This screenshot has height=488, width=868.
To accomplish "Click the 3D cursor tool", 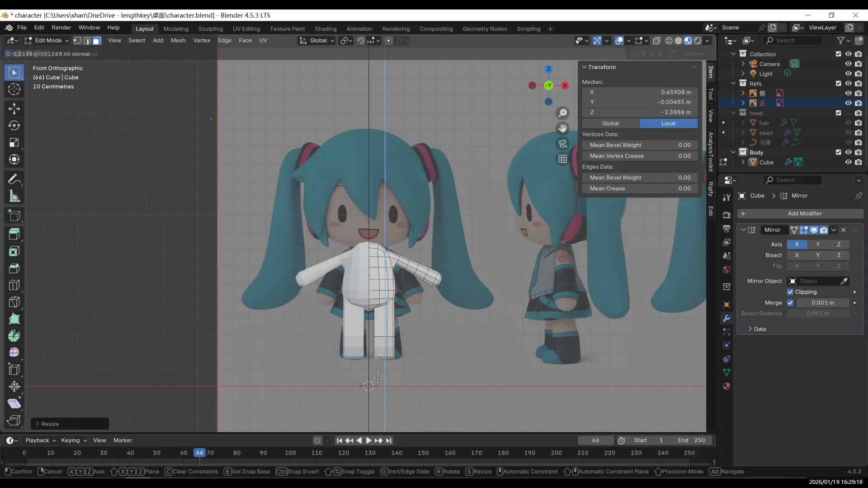I will 14,89.
